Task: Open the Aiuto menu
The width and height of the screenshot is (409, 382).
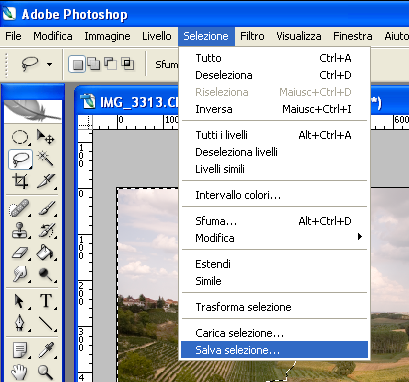Action: pyautogui.click(x=396, y=36)
